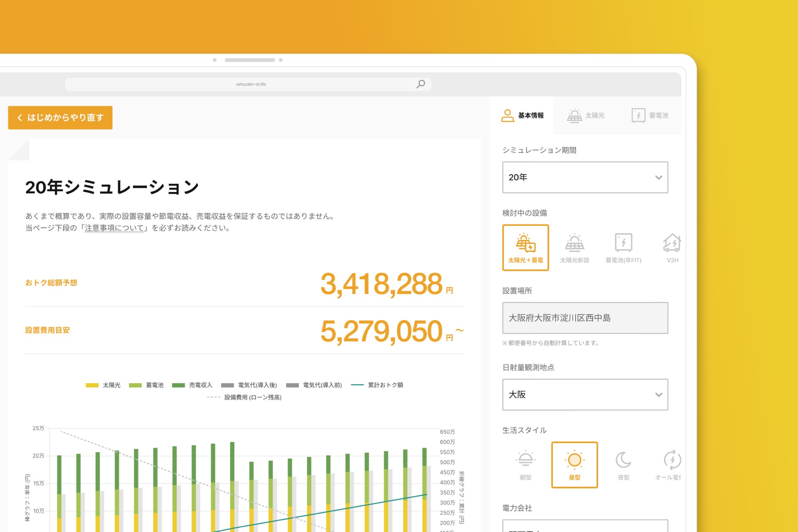Click the search magnifier icon in address bar
The image size is (798, 532).
pos(421,84)
